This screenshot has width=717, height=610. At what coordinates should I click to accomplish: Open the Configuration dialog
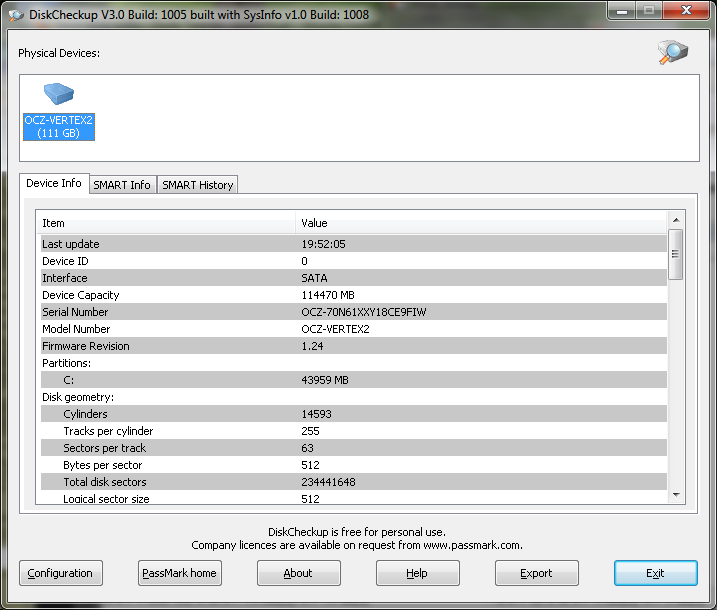point(60,573)
